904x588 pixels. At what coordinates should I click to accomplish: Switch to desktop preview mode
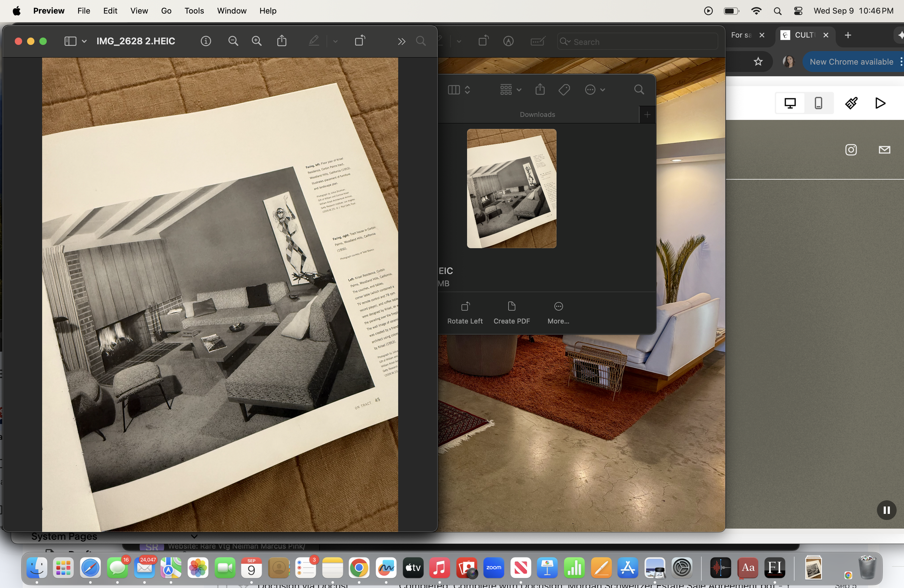pyautogui.click(x=790, y=103)
